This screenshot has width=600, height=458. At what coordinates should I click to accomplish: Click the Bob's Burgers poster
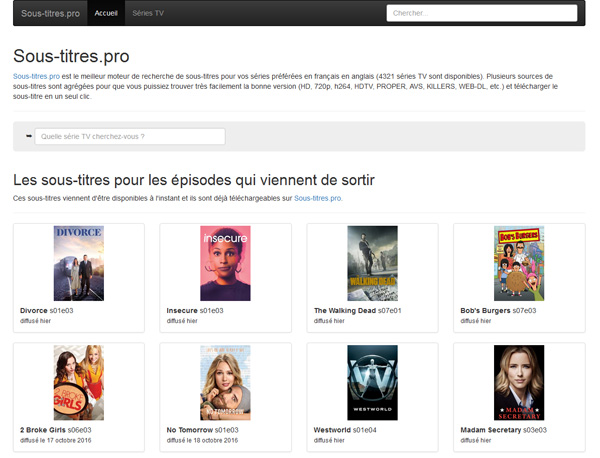point(519,263)
